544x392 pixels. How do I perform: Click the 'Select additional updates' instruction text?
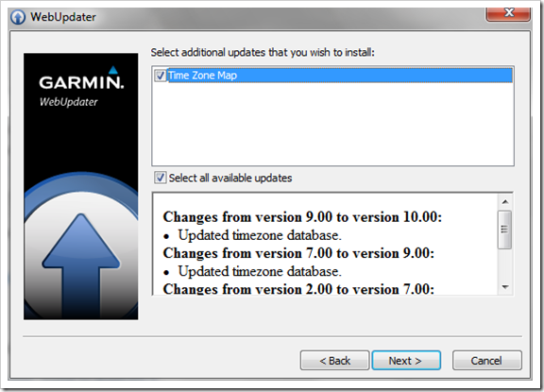(x=263, y=52)
